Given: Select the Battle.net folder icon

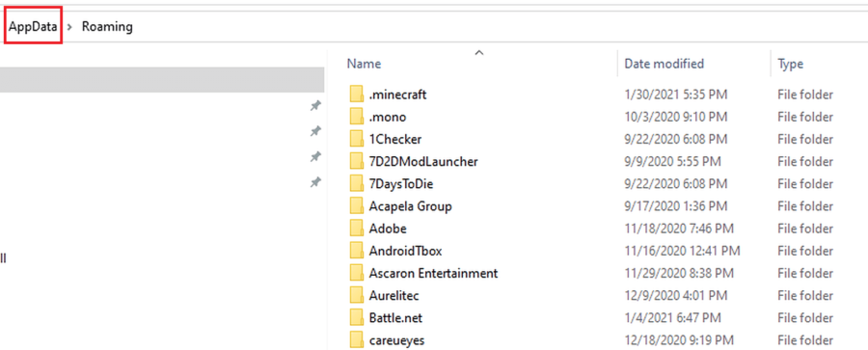Looking at the screenshot, I should tap(357, 318).
